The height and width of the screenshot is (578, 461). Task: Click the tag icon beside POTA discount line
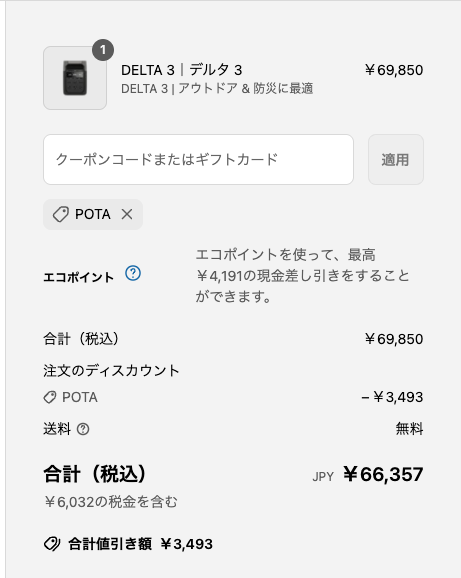click(50, 397)
